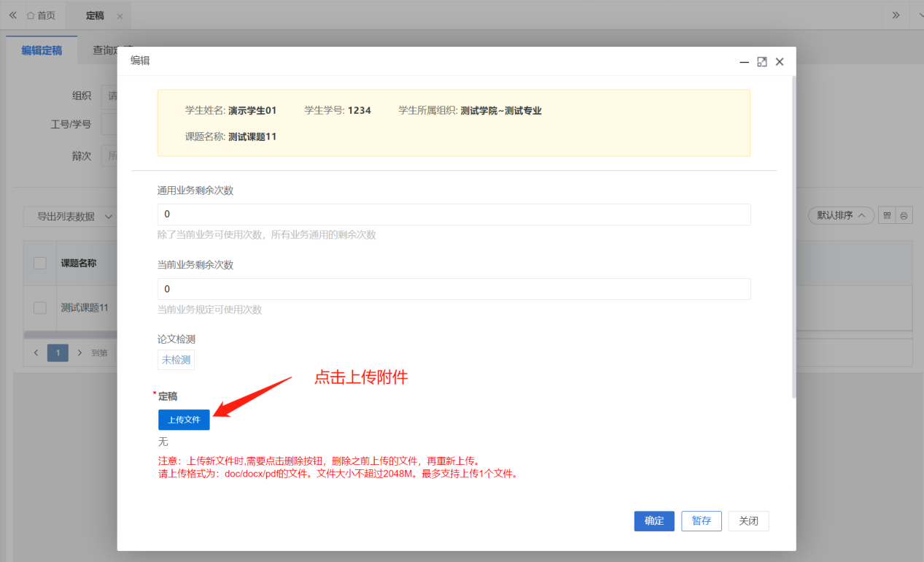Switch to the 编辑定稿 tab
The height and width of the screenshot is (562, 924).
pos(42,50)
